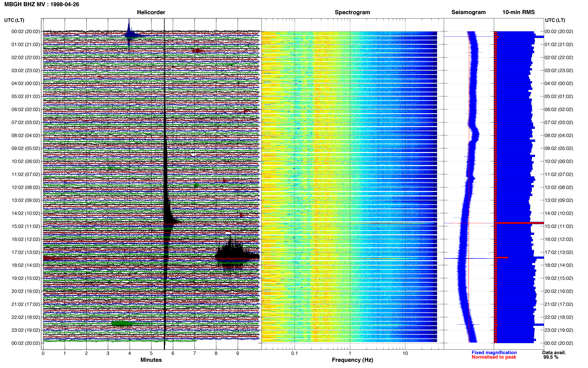Click the 'Data avail.' label
Screen dimensions: 588x368
click(554, 352)
